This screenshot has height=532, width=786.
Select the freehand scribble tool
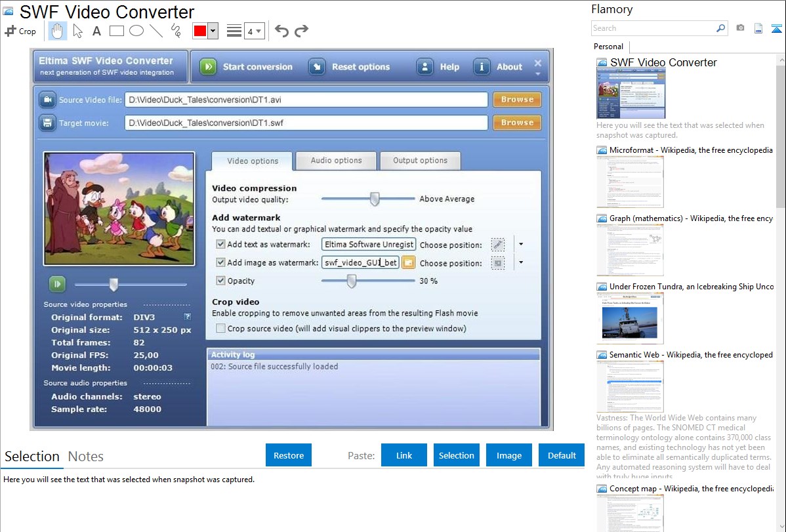176,31
